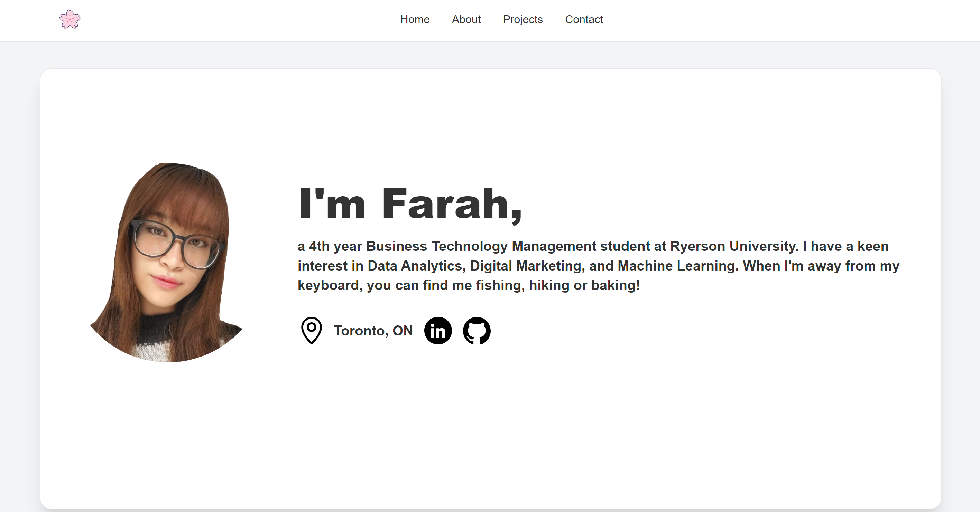Screen dimensions: 980x512
Task: Open the GitHub profile icon
Action: pyautogui.click(x=477, y=331)
